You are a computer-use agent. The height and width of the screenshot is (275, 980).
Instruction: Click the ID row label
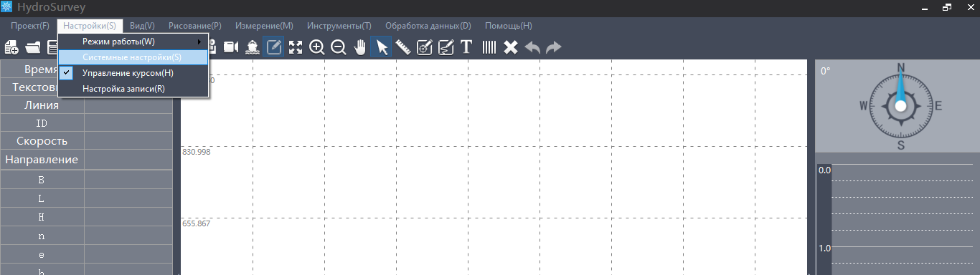[42, 123]
